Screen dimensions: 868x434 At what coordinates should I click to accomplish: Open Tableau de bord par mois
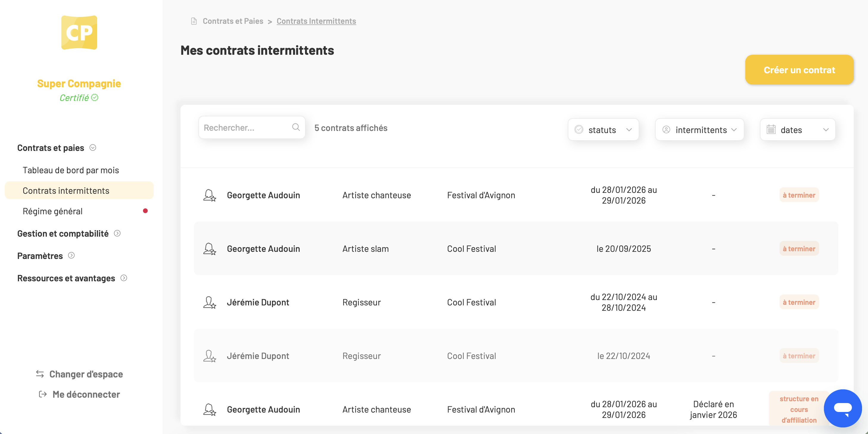[71, 170]
